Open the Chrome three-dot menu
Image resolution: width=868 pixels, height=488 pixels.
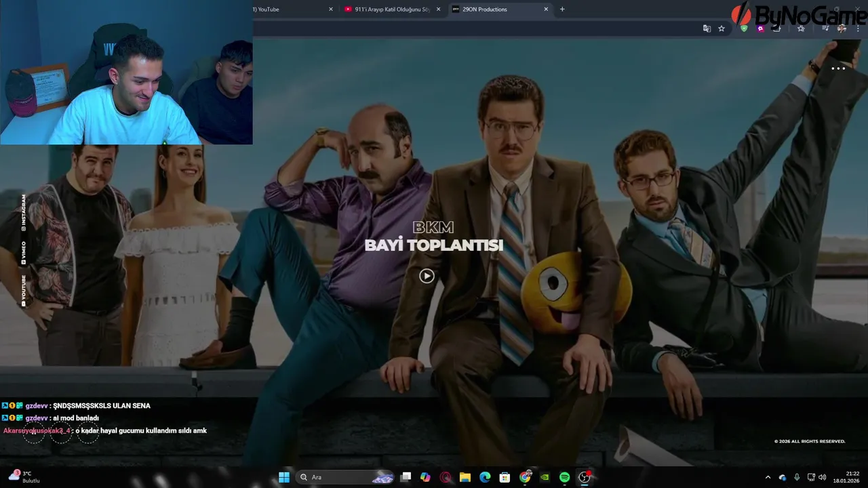(859, 28)
